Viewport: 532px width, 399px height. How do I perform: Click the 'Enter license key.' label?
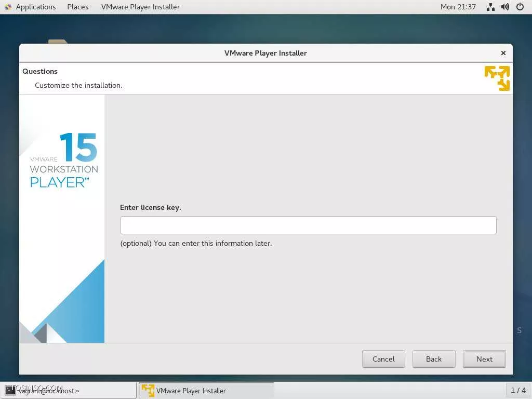coord(151,207)
